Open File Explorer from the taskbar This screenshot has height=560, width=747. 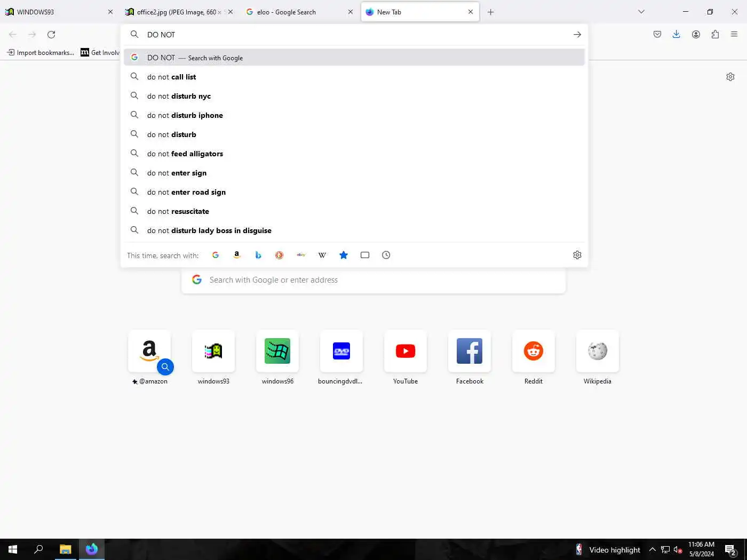tap(65, 549)
